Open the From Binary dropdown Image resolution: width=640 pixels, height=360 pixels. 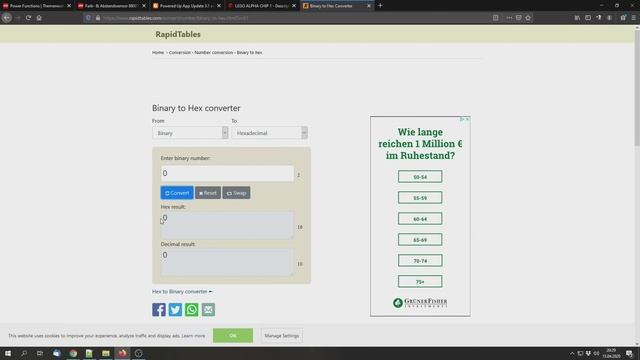pos(190,133)
